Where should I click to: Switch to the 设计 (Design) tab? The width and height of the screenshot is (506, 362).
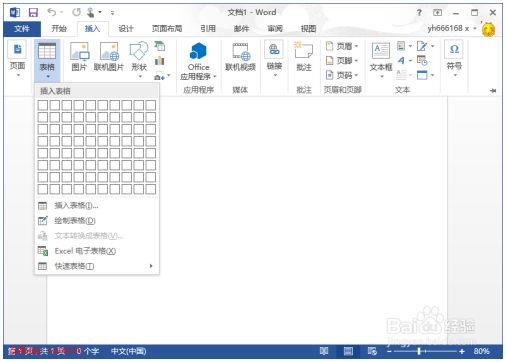click(126, 29)
